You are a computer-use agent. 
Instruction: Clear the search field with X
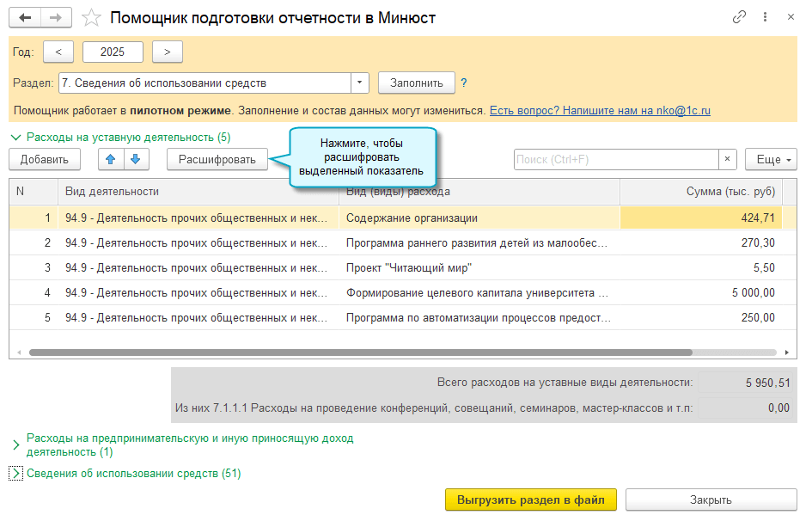728,159
